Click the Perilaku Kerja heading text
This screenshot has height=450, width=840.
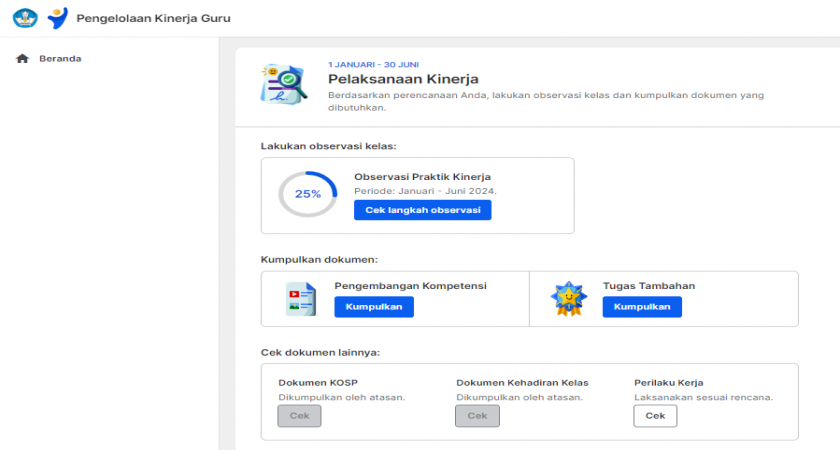click(668, 382)
